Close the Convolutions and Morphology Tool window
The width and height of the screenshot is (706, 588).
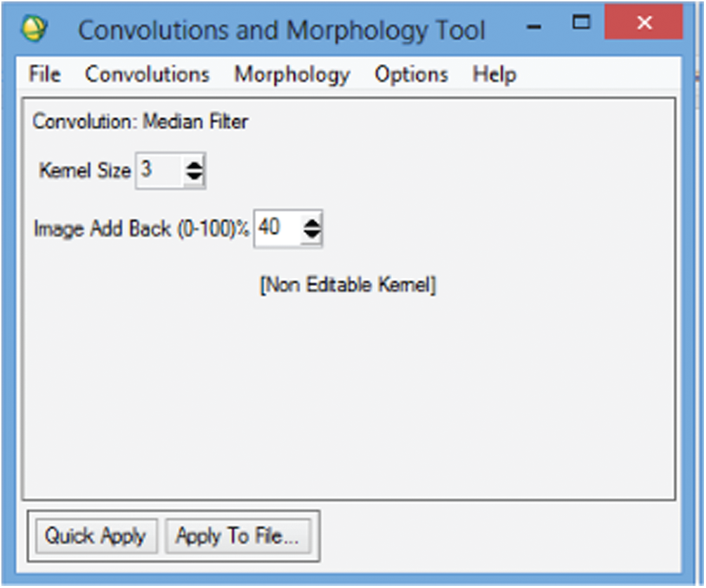(x=643, y=24)
